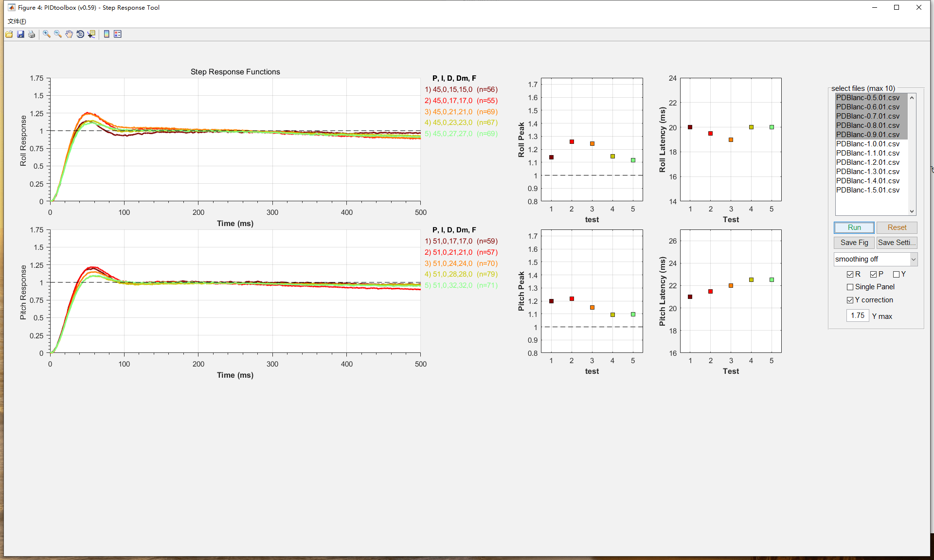The height and width of the screenshot is (560, 934).
Task: Print the figure with the printer icon
Action: [x=32, y=34]
